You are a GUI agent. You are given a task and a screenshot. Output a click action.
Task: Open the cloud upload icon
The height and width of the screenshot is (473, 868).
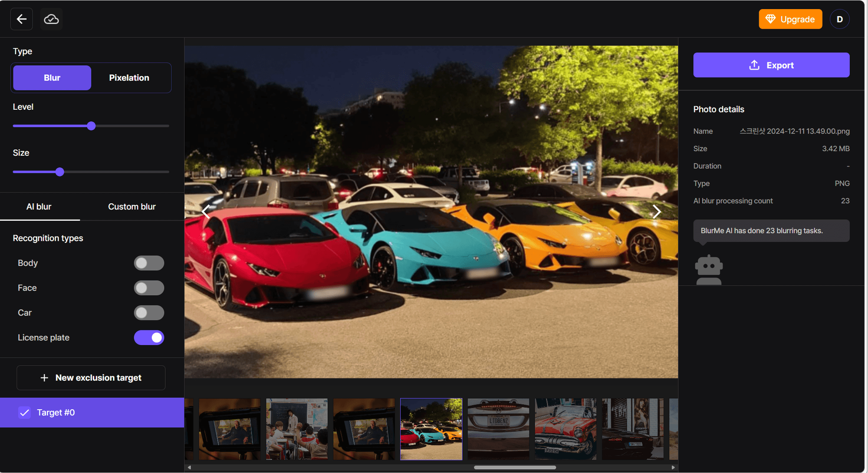[51, 19]
